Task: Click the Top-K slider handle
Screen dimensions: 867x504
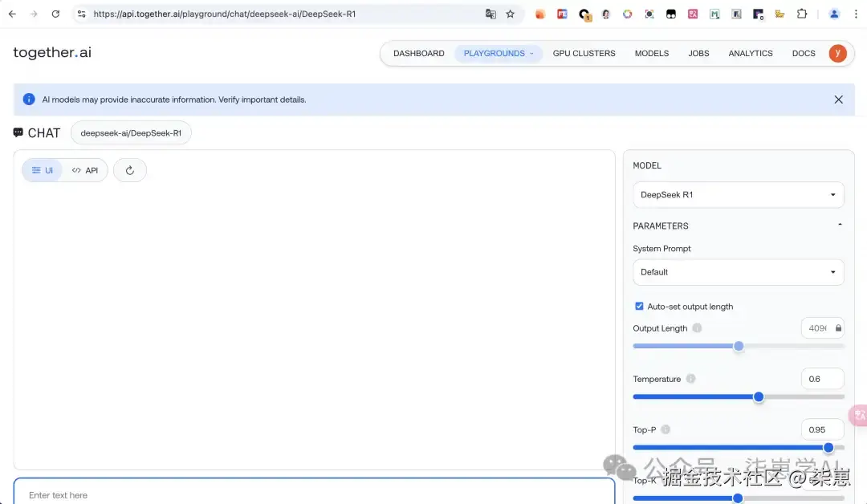Action: (x=738, y=498)
